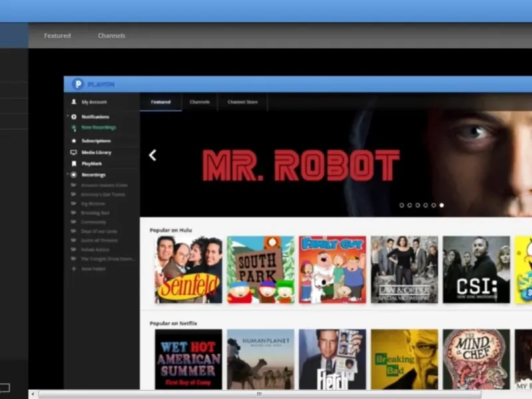Image resolution: width=532 pixels, height=399 pixels.
Task: Open Days of our Lives folder icon
Action: pos(73,231)
